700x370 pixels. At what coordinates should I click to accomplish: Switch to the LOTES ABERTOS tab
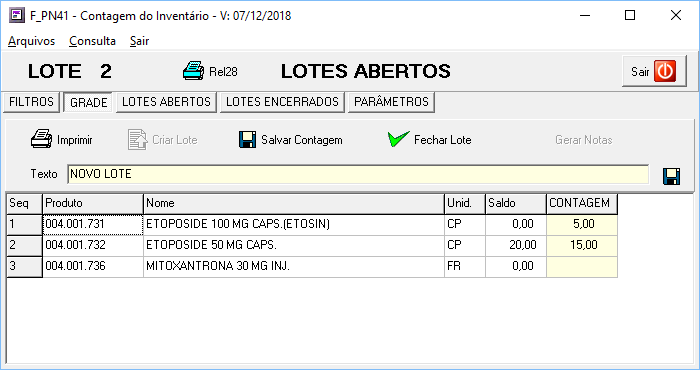[x=166, y=102]
